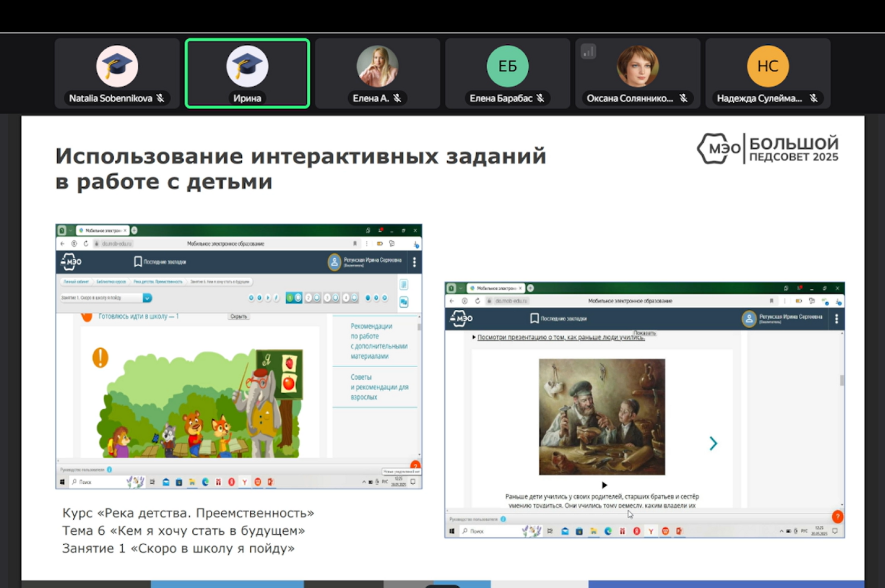The height and width of the screenshot is (588, 885).
Task: Open Yandex browser icon in left screenshot taskbar
Action: pyautogui.click(x=244, y=482)
